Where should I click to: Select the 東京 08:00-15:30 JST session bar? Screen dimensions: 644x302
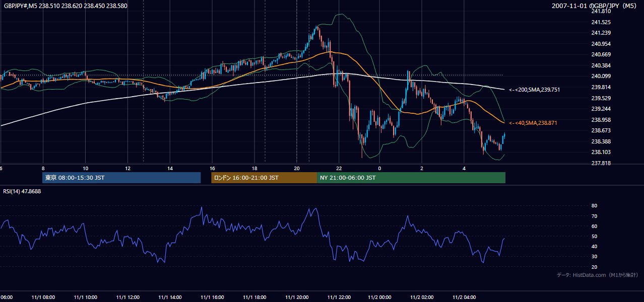point(121,178)
